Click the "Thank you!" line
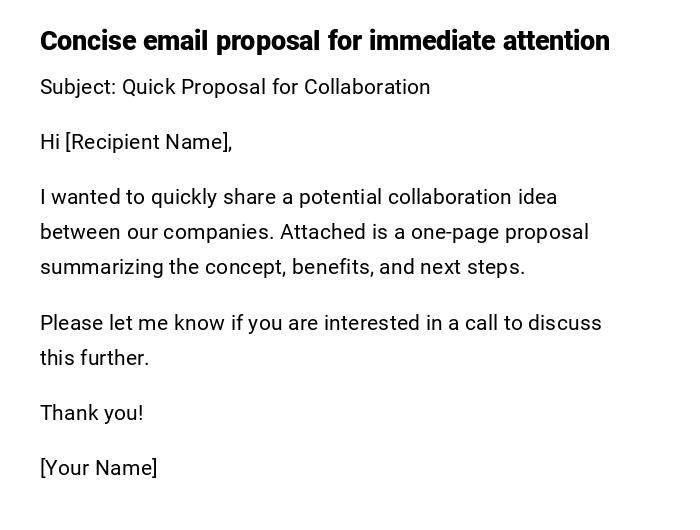The width and height of the screenshot is (700, 530). pyautogui.click(x=92, y=413)
